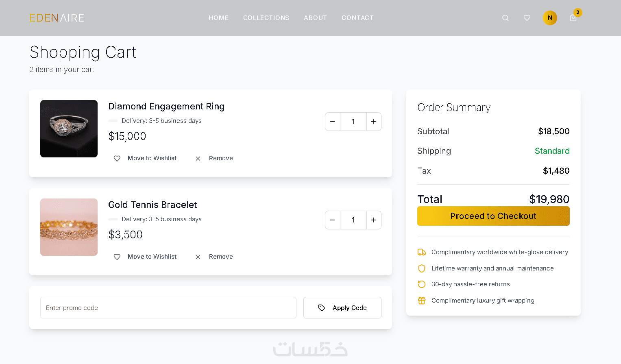Open the wishlist heart icon in header

point(527,18)
